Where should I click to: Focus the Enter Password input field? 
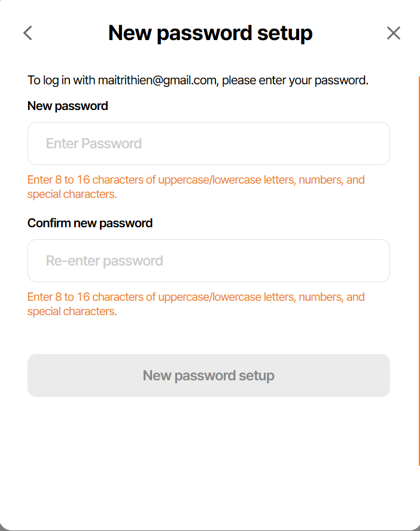coord(209,144)
